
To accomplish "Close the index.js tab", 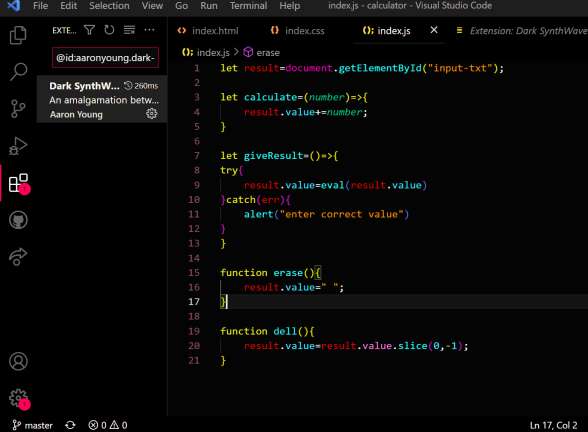I will (x=434, y=30).
